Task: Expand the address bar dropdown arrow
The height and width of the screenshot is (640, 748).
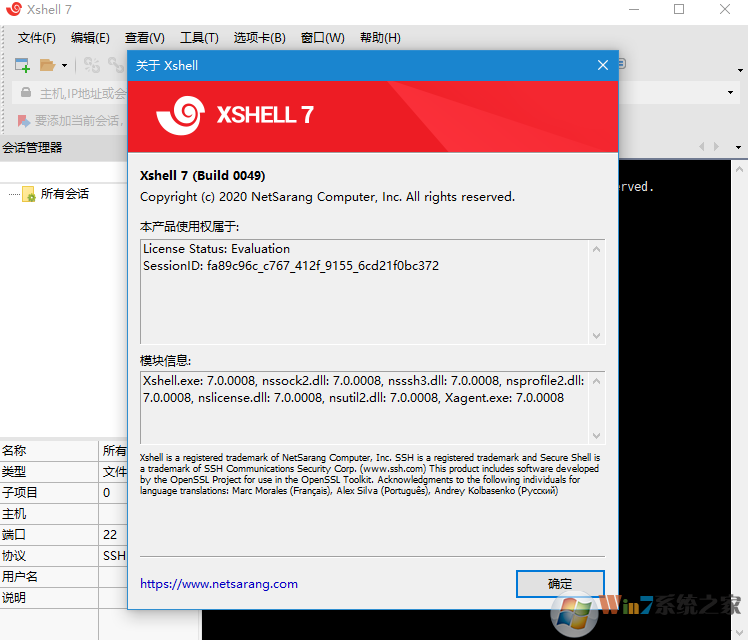Action: pos(730,93)
